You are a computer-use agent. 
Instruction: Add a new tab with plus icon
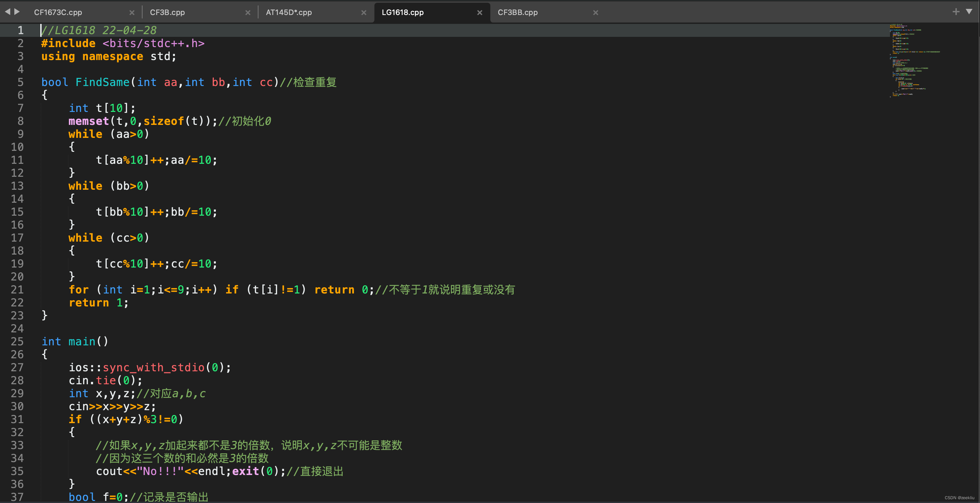956,12
